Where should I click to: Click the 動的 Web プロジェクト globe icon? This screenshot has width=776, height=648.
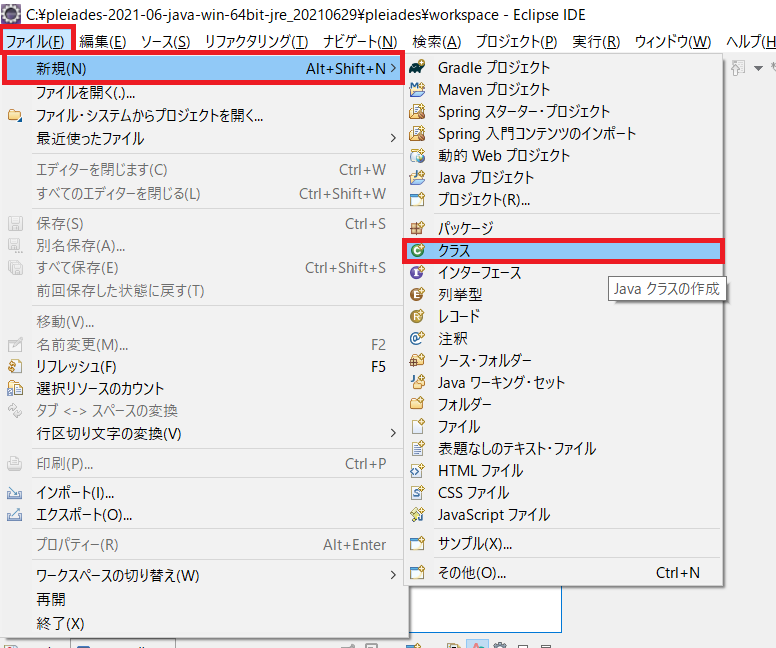[x=417, y=155]
